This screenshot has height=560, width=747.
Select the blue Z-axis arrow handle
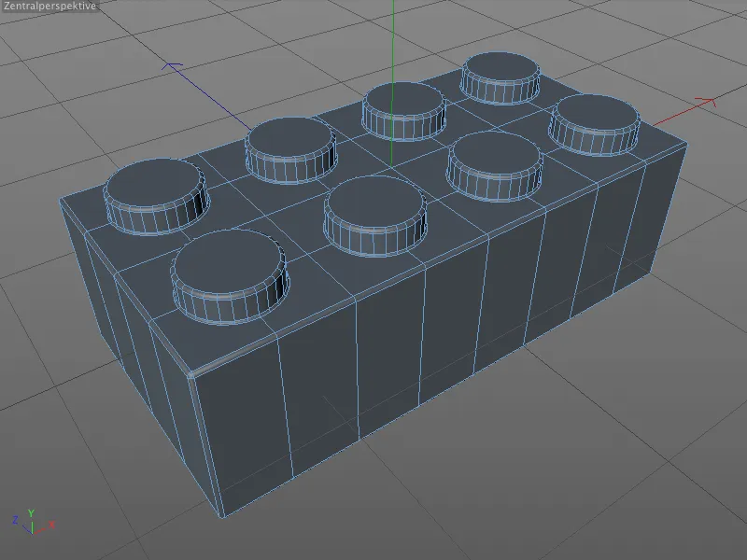click(x=172, y=66)
